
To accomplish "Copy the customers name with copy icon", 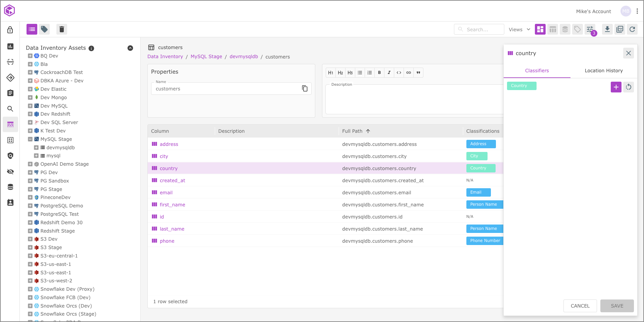I will click(305, 88).
